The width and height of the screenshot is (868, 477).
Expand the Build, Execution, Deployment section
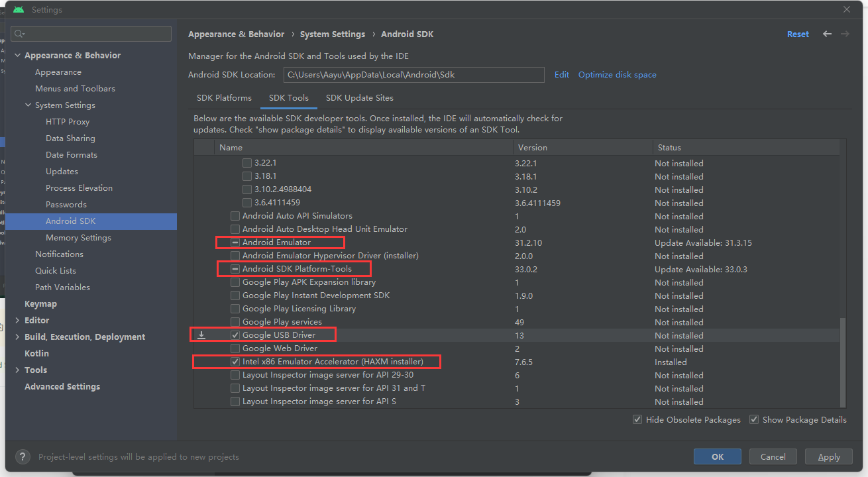tap(18, 337)
